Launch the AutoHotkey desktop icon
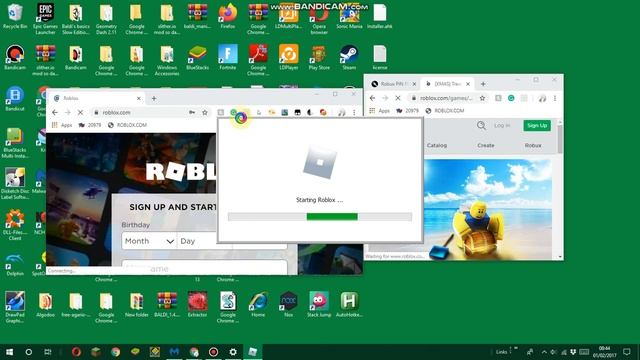Viewport: 640px width, 360px height. (349, 304)
